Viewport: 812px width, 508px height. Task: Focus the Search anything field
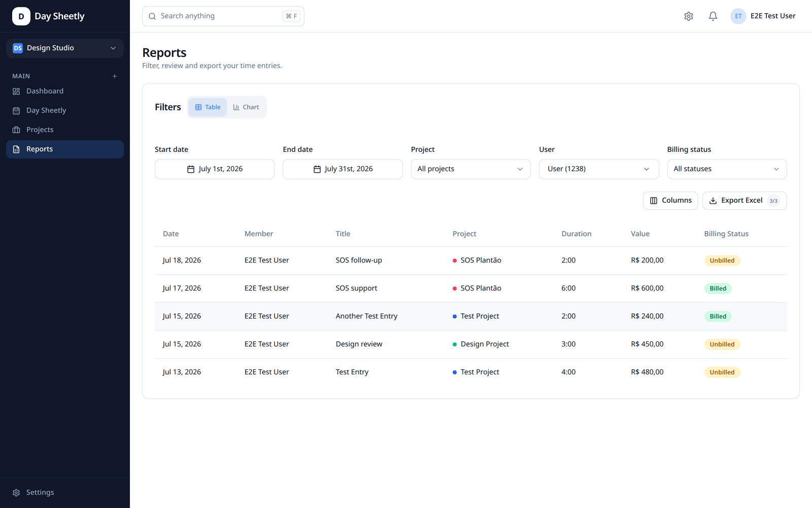click(x=223, y=16)
